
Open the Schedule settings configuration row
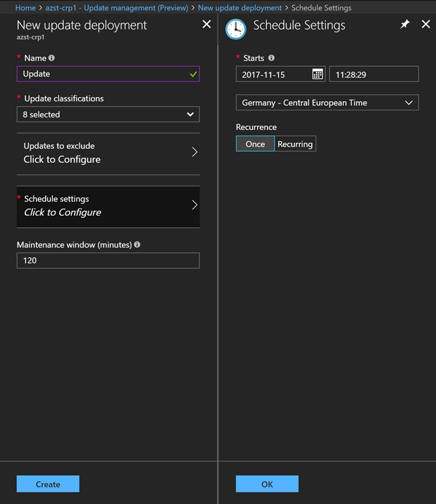point(108,206)
